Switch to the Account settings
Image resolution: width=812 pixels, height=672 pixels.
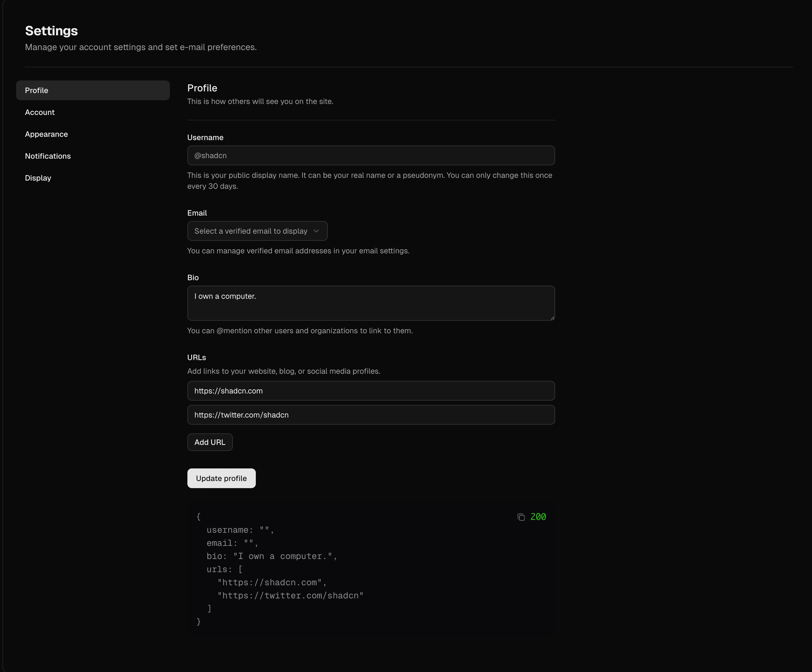(x=40, y=112)
